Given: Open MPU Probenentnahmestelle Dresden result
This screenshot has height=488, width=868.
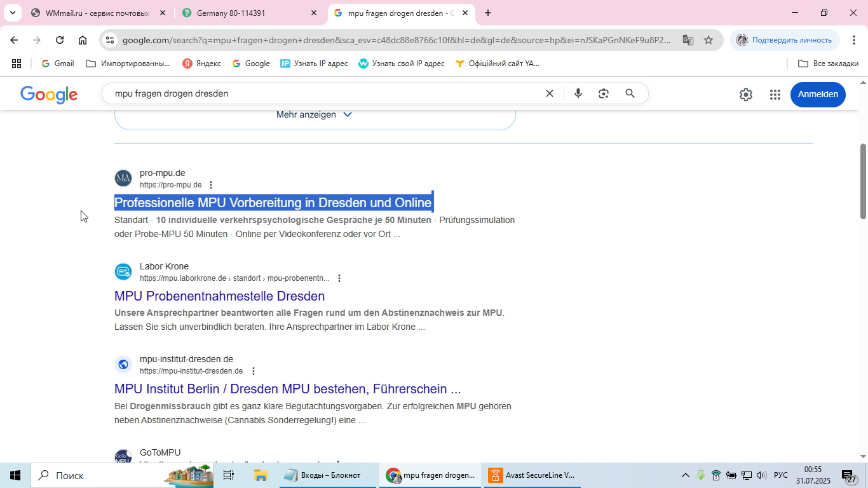Looking at the screenshot, I should click(219, 296).
